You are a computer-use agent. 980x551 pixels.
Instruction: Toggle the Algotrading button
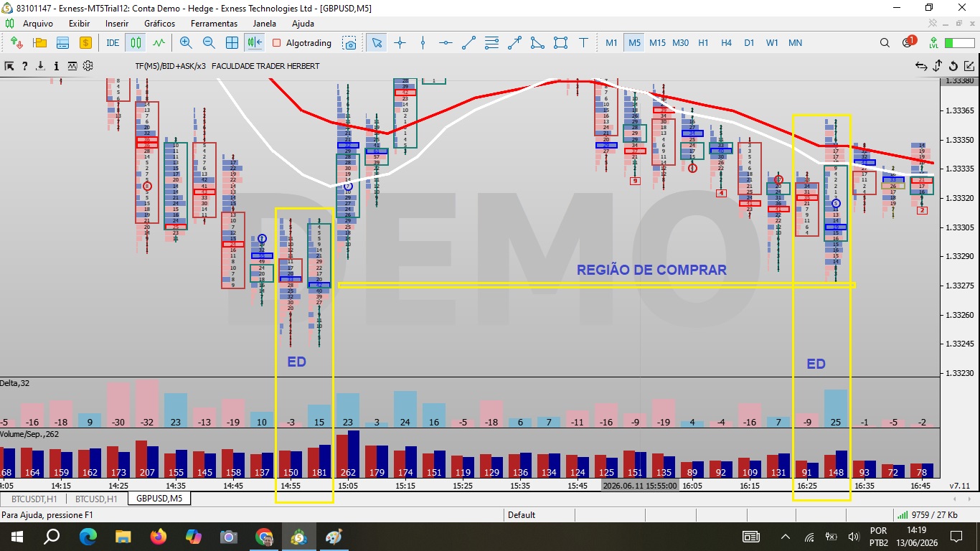pos(302,43)
